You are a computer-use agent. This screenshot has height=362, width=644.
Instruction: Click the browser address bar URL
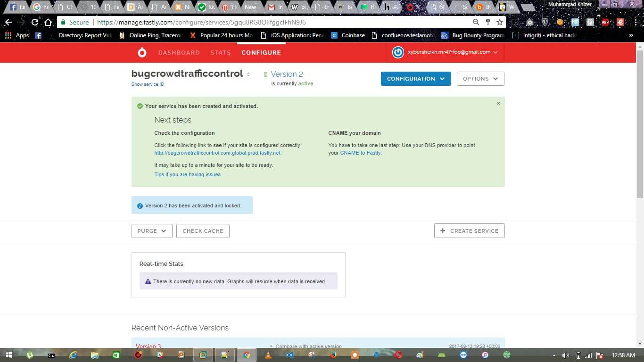coord(201,22)
